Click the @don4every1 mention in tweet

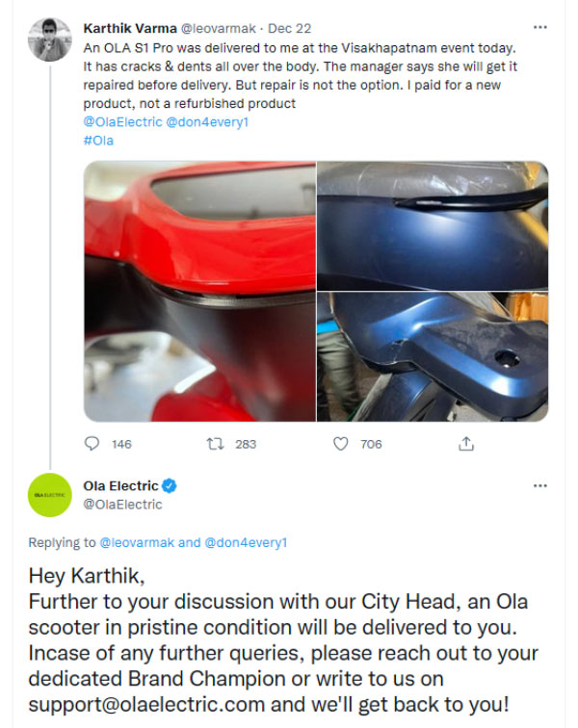(x=203, y=122)
